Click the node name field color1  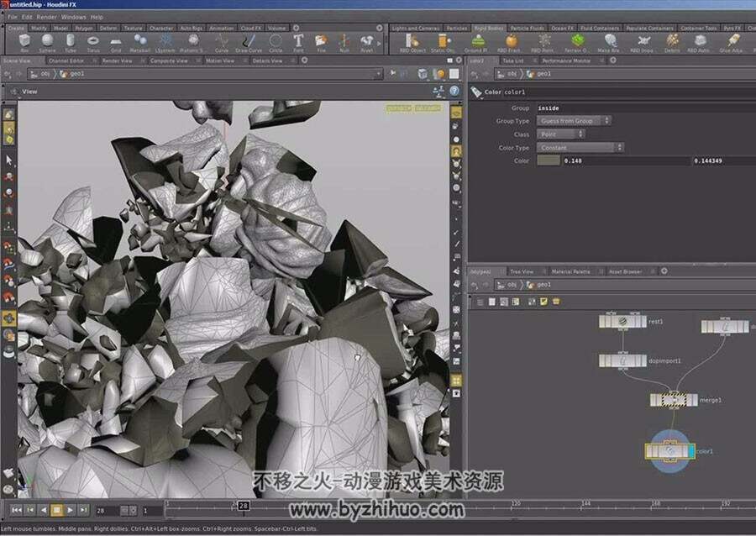click(630, 92)
